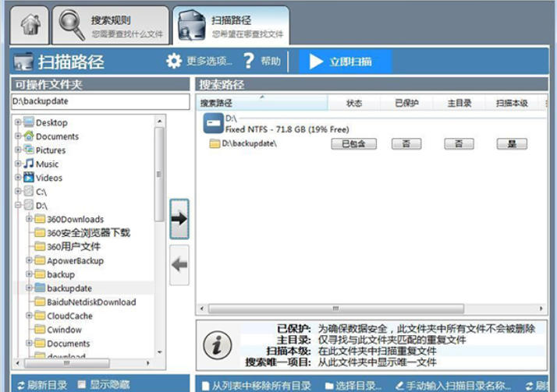Viewport: 557px width, 392px height.
Task: Sort by 搜索路径 column header
Action: click(262, 103)
